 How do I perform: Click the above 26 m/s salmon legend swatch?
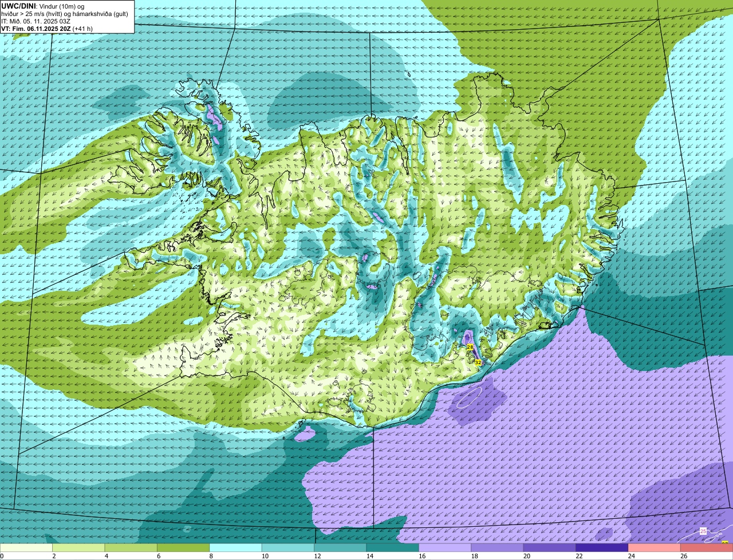coord(707,547)
